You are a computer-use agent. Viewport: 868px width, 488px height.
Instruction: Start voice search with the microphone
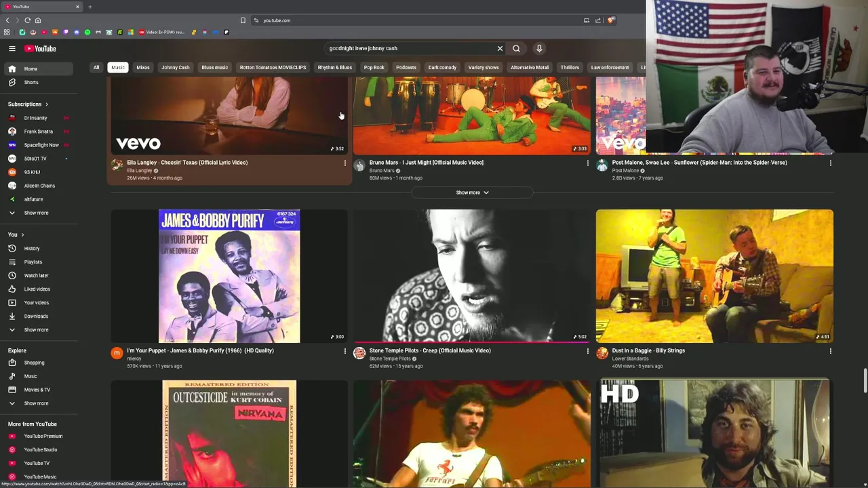tap(539, 48)
